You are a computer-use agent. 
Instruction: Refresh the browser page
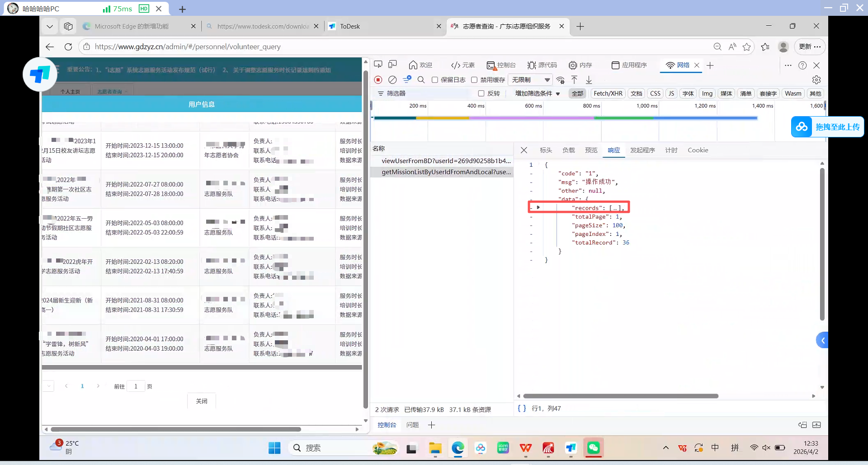pyautogui.click(x=68, y=47)
